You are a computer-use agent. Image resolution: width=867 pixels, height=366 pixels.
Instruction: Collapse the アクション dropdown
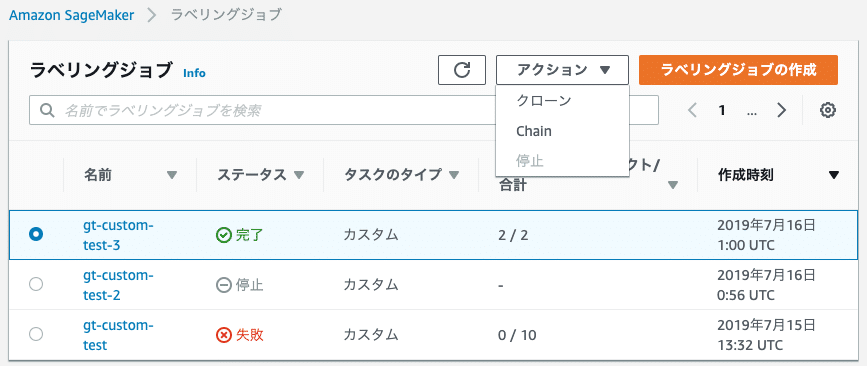(x=562, y=70)
